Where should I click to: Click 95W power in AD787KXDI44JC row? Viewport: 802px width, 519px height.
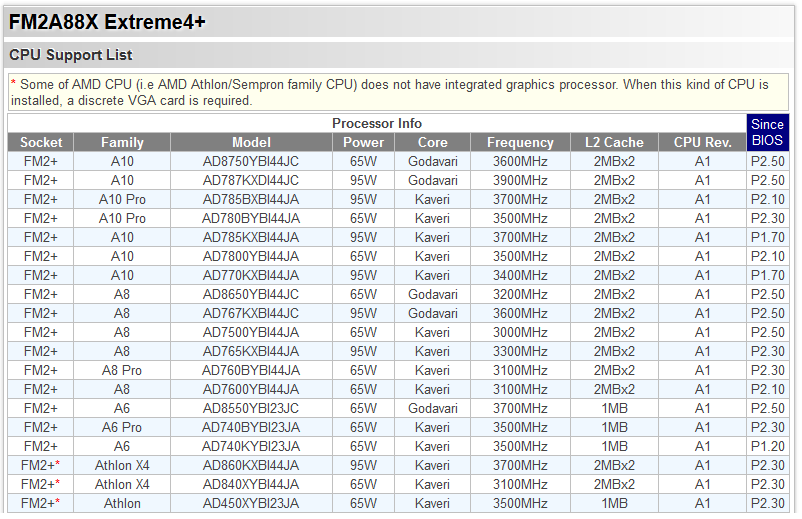click(x=363, y=180)
